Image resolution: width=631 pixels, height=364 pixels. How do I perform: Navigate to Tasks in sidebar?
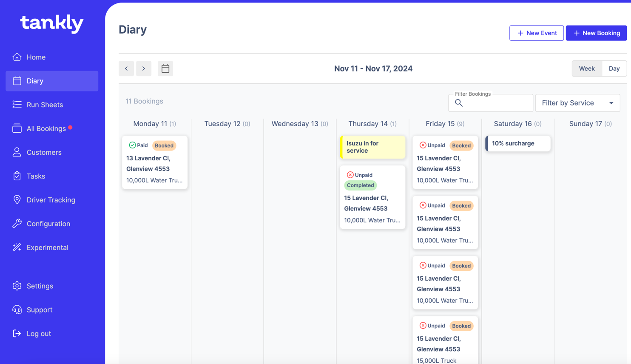point(36,176)
